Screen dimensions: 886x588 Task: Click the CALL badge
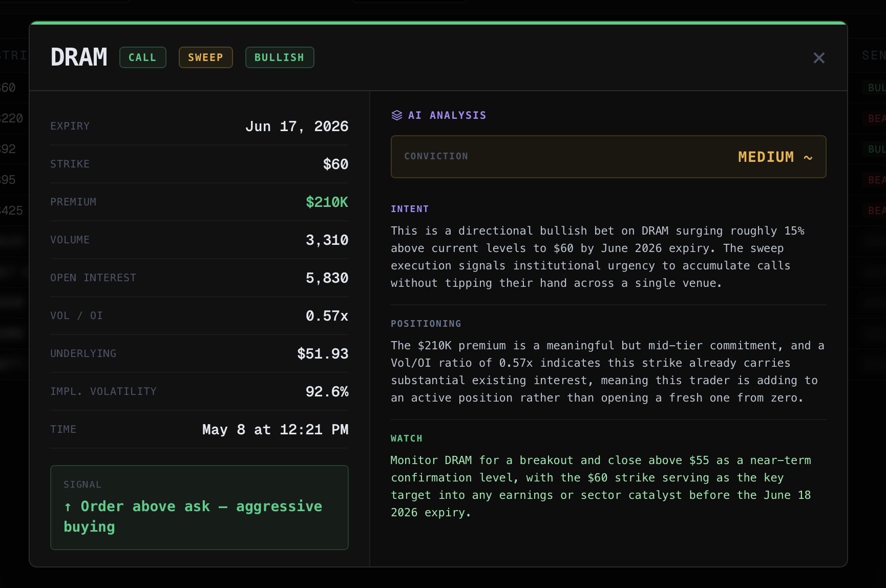pos(143,57)
